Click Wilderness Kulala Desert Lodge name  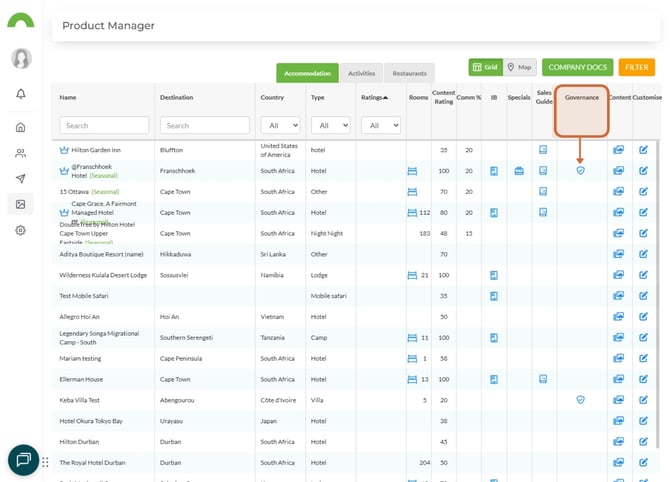[x=103, y=275]
